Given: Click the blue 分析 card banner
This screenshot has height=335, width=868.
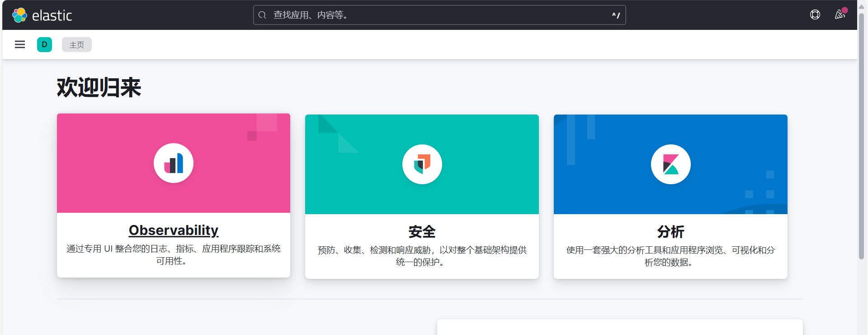Looking at the screenshot, I should (671, 164).
